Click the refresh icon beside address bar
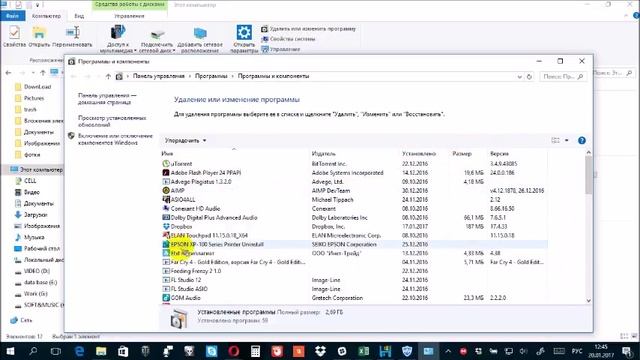 [529, 77]
